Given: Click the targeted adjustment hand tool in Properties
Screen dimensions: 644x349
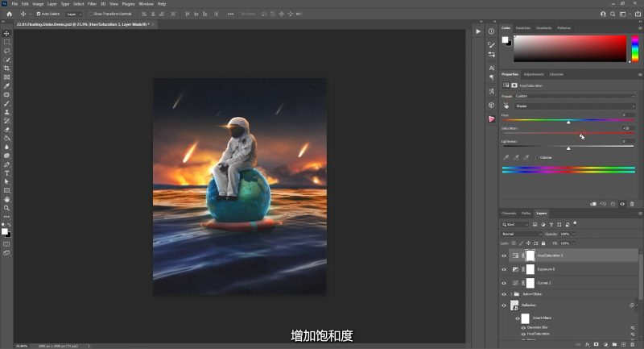Looking at the screenshot, I should (x=506, y=106).
